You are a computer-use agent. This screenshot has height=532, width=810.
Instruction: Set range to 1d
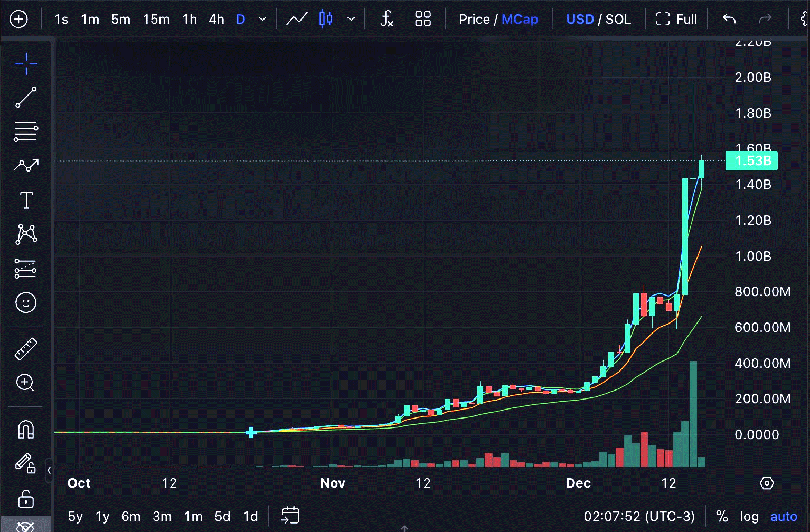click(x=250, y=516)
